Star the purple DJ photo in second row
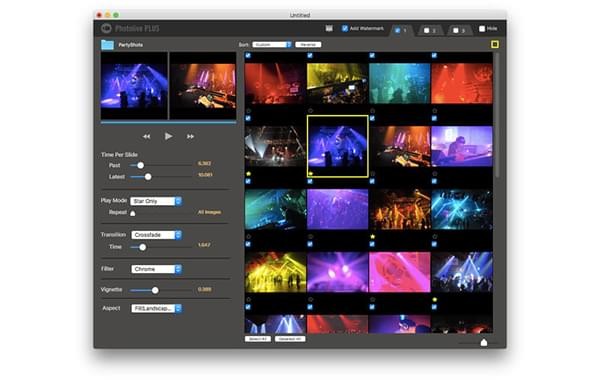 click(435, 174)
